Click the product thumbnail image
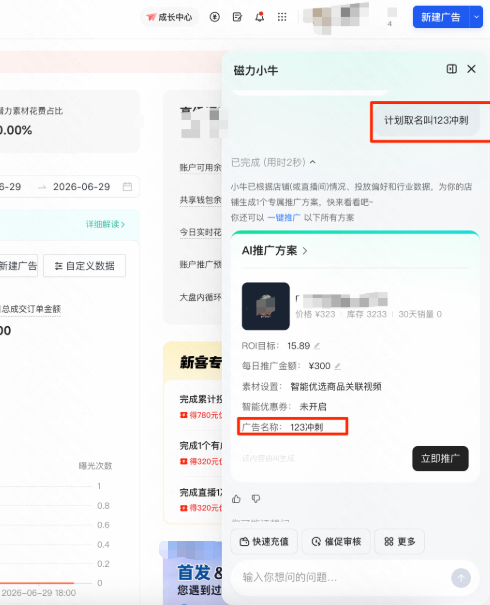The image size is (490, 605). coord(266,306)
